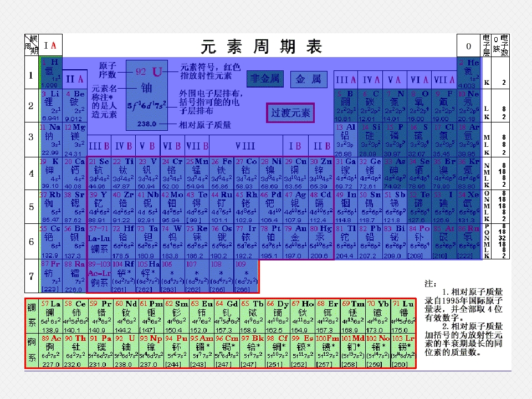Click the group header III B

click(99, 146)
